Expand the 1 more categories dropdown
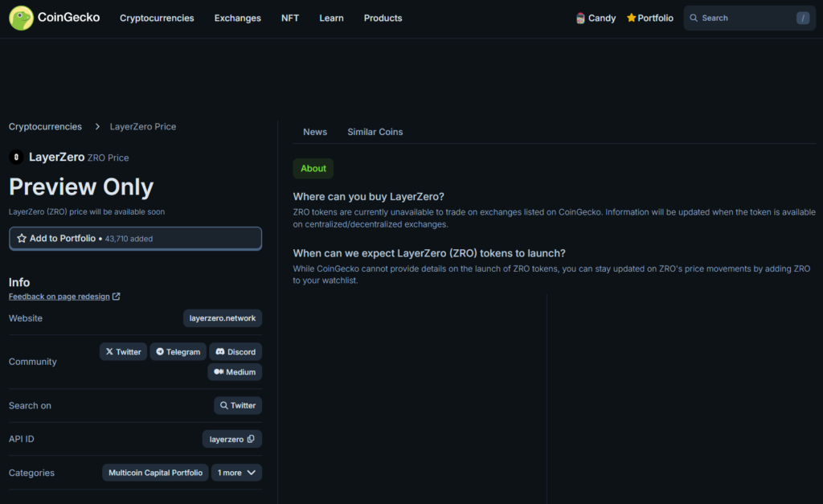 coord(237,473)
